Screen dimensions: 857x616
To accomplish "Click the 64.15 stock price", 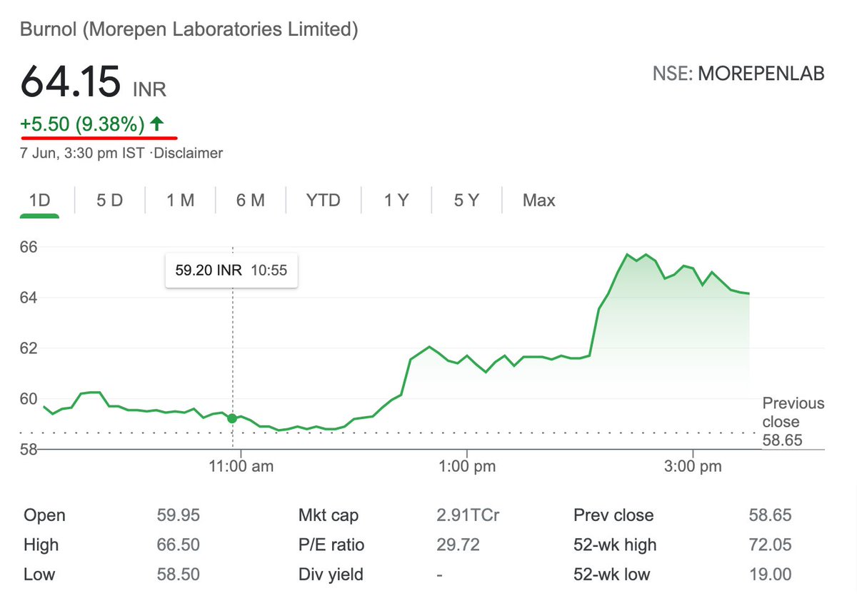I will tap(70, 81).
